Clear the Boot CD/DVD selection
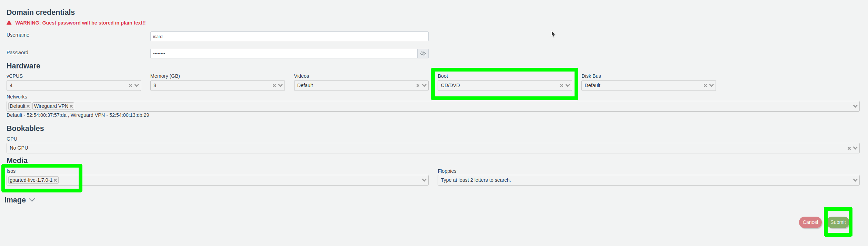This screenshot has width=868, height=246. (561, 86)
